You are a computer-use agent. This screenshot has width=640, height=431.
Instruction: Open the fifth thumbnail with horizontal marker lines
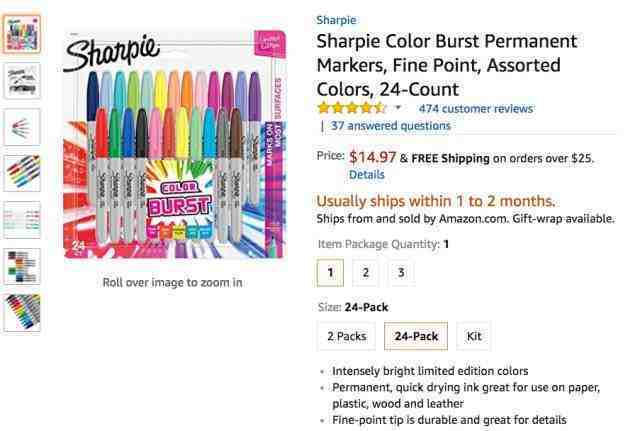[x=21, y=220]
